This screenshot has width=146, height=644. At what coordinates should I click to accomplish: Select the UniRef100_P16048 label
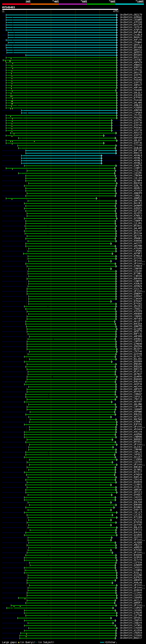pos(131,100)
